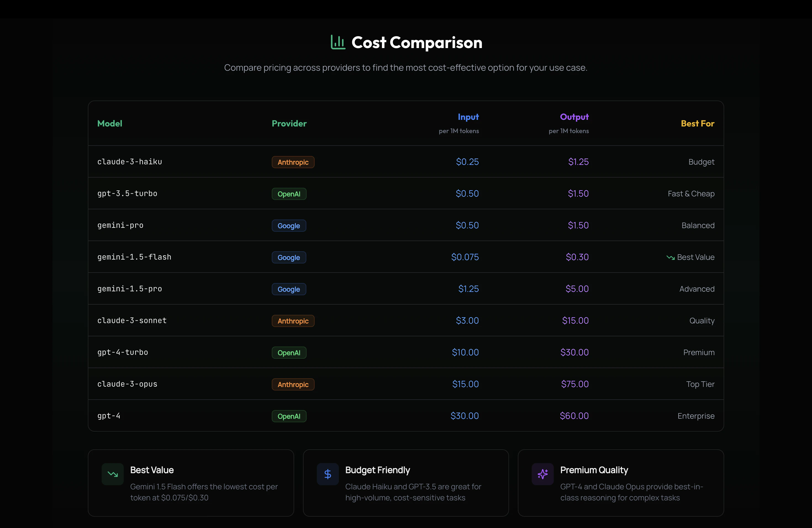Click the Anthropic badge in claude-3-opus row

pyautogui.click(x=293, y=384)
